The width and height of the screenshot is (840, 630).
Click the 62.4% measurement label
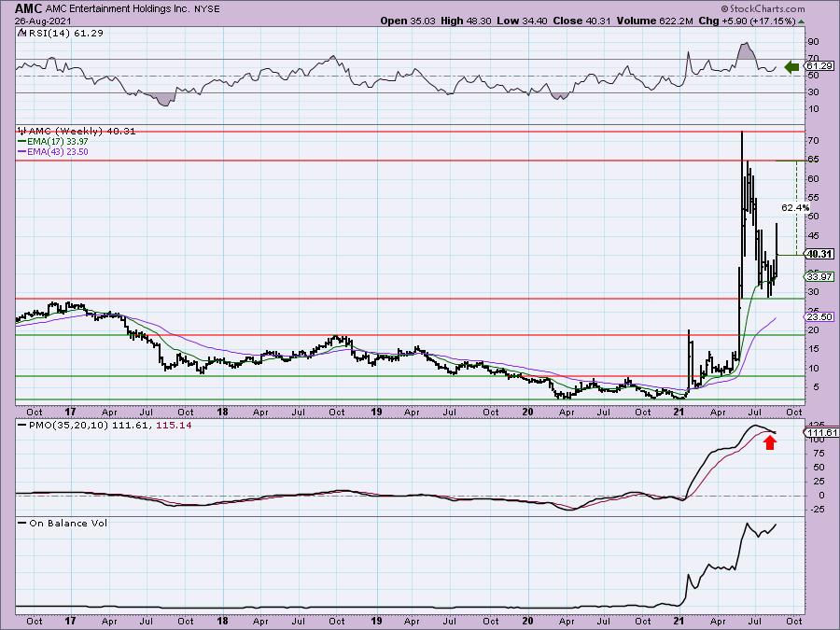click(x=795, y=208)
